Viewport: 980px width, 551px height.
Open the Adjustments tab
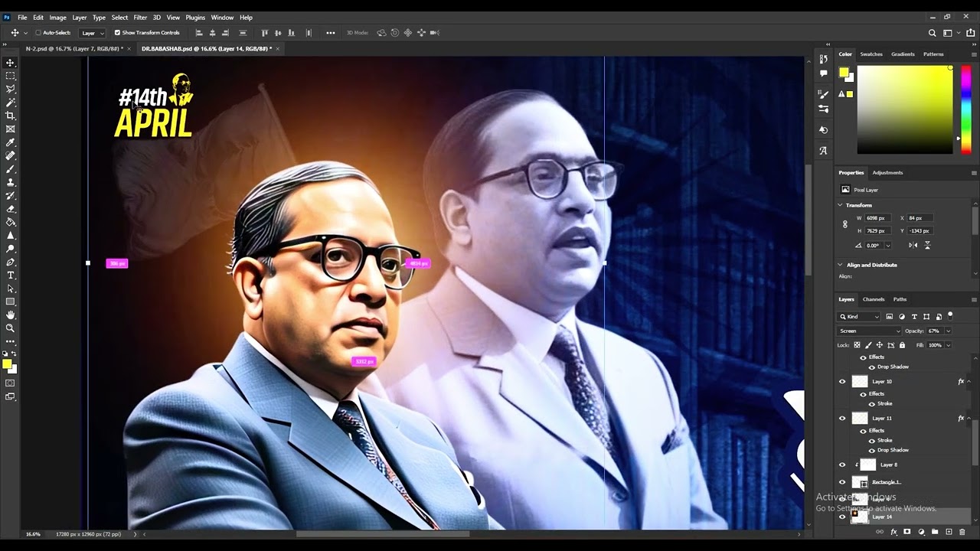(x=887, y=172)
